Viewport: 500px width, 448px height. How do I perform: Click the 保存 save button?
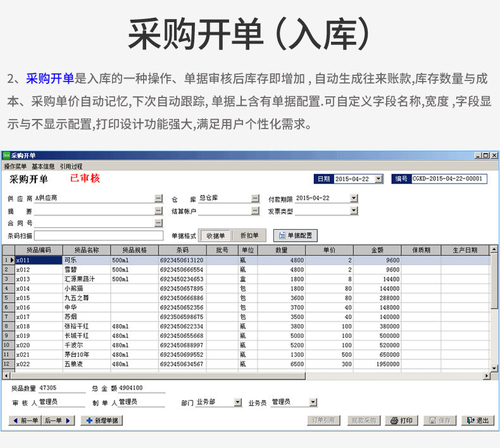click(x=440, y=420)
